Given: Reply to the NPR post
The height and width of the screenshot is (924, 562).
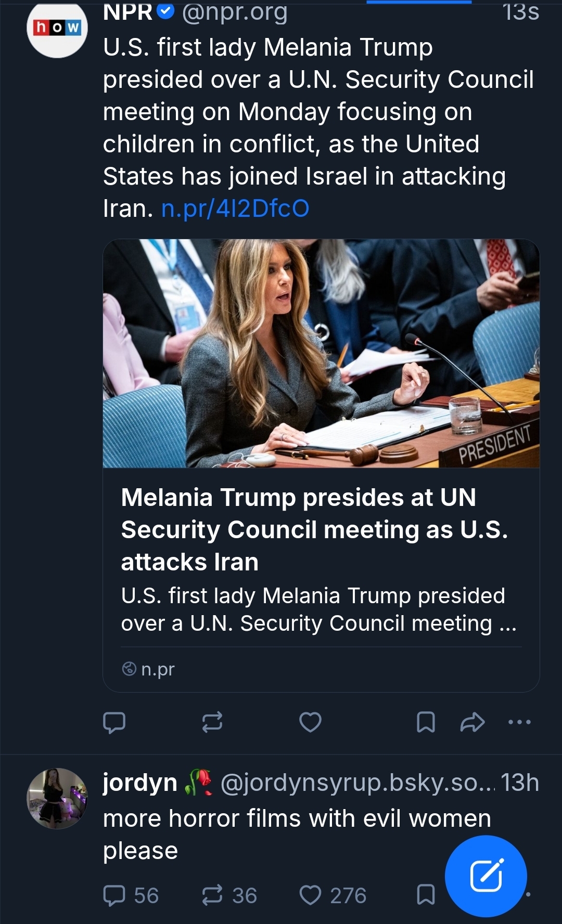Looking at the screenshot, I should (x=114, y=722).
